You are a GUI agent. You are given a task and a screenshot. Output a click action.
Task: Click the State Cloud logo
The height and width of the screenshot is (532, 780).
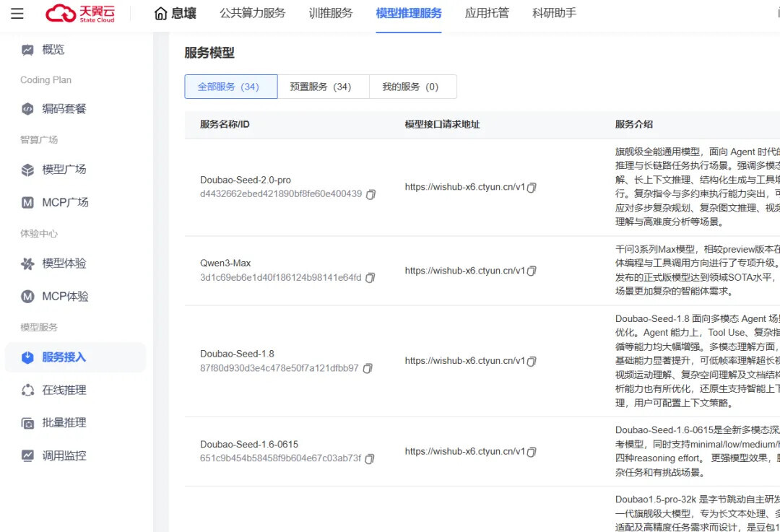[x=80, y=14]
